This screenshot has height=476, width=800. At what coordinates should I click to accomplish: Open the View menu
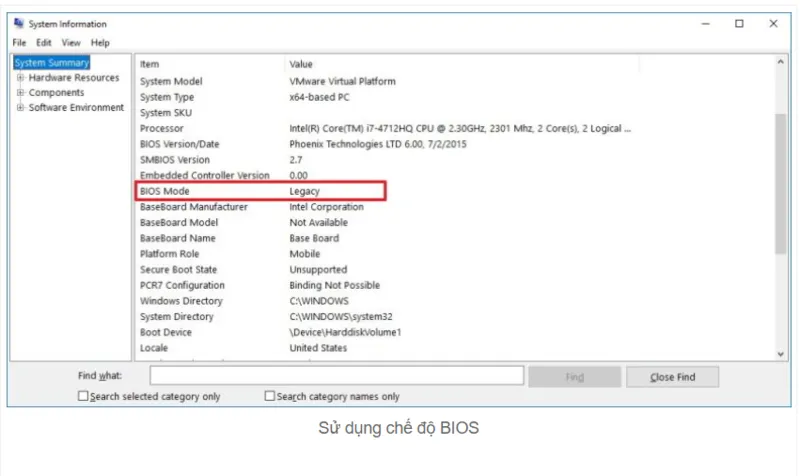[x=71, y=43]
